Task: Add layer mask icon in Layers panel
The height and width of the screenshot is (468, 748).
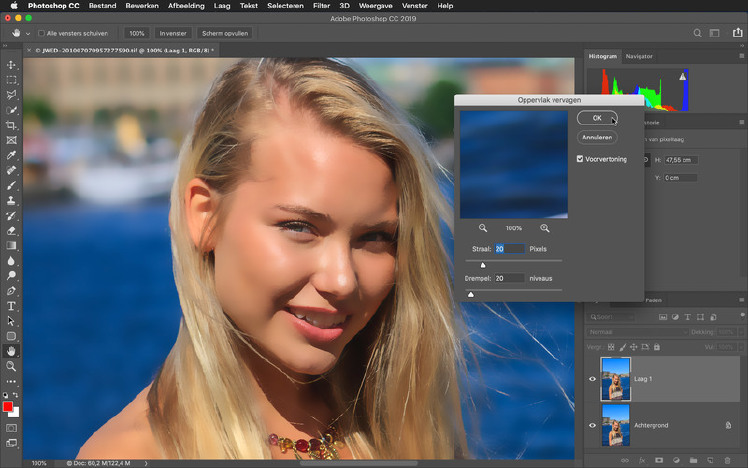Action: (659, 460)
